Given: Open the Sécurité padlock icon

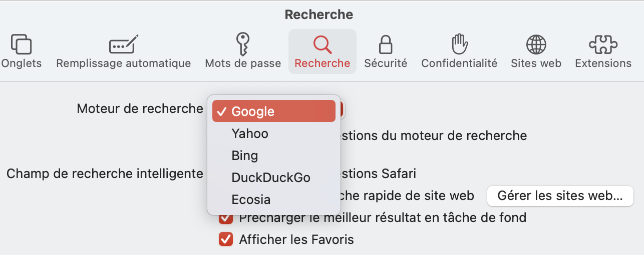Looking at the screenshot, I should 385,44.
